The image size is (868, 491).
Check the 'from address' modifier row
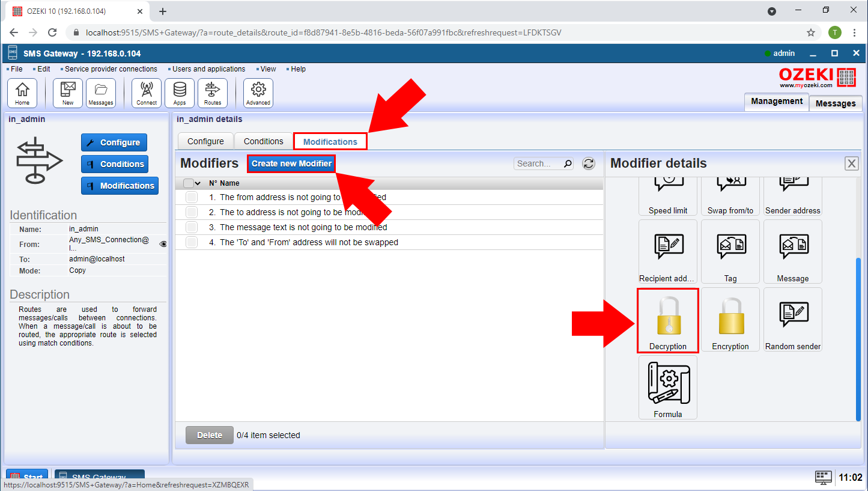[191, 197]
